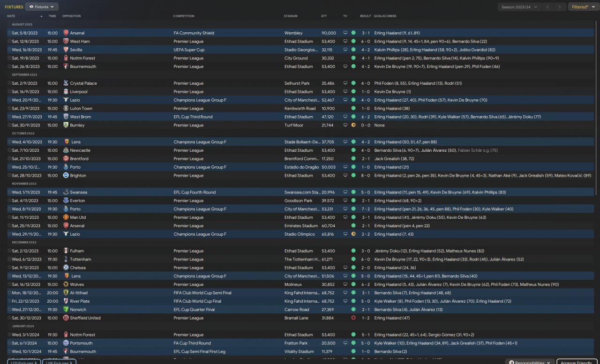Click the Chelsea club badge
The width and height of the screenshot is (600, 364).
(x=66, y=268)
